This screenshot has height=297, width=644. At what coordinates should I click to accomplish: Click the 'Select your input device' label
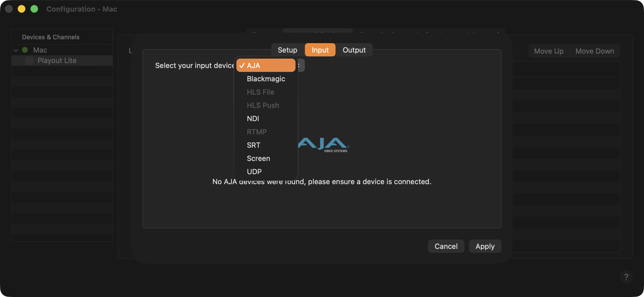(194, 66)
